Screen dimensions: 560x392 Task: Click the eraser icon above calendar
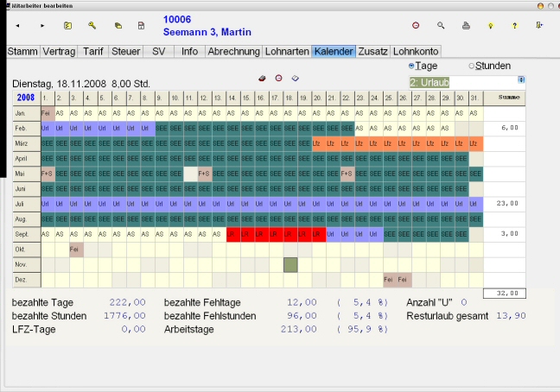[x=262, y=78]
